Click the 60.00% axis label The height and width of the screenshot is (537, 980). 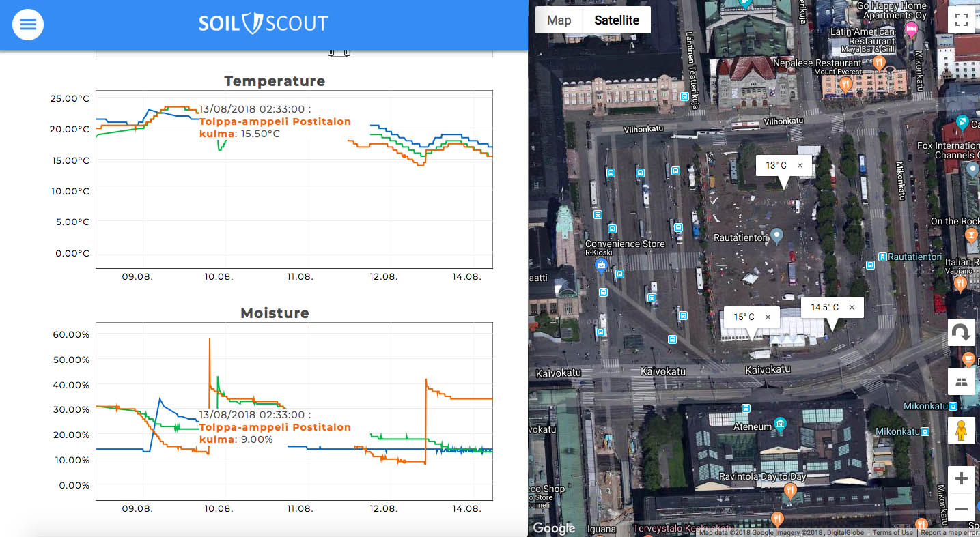tap(71, 334)
